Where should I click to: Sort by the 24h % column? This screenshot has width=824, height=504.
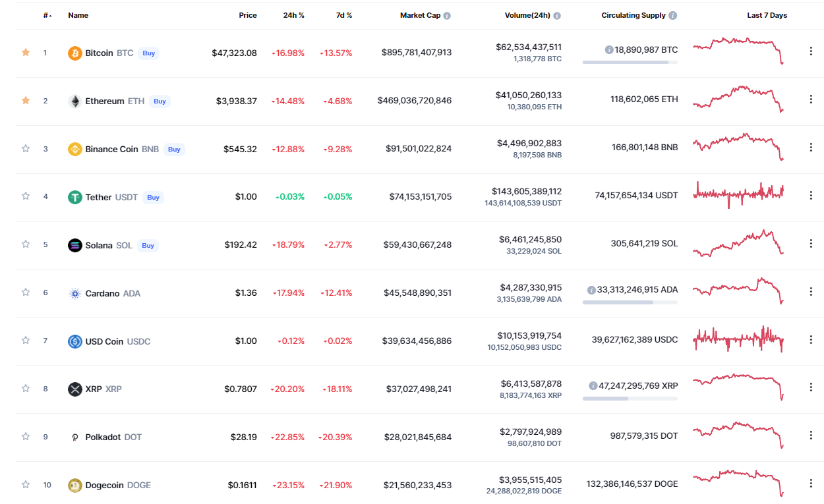(x=293, y=15)
